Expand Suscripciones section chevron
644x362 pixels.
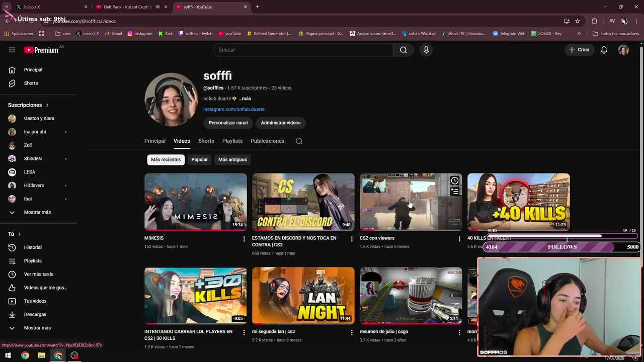(x=47, y=105)
